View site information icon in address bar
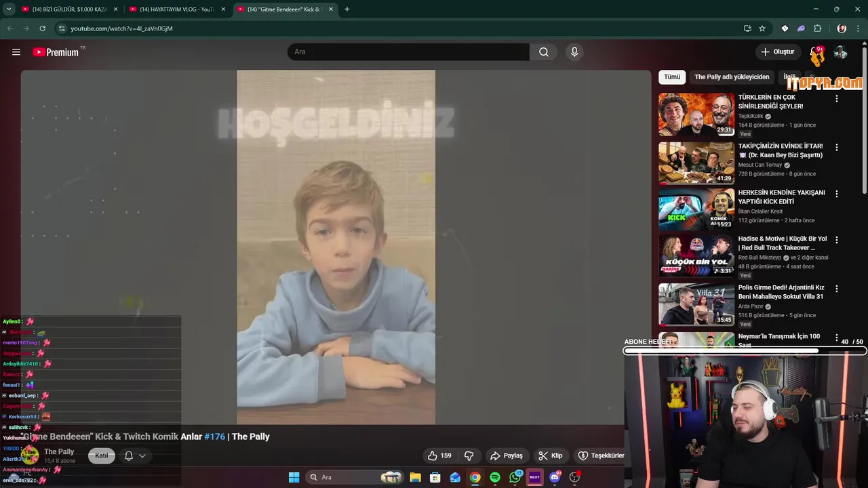The image size is (868, 488). point(62,28)
